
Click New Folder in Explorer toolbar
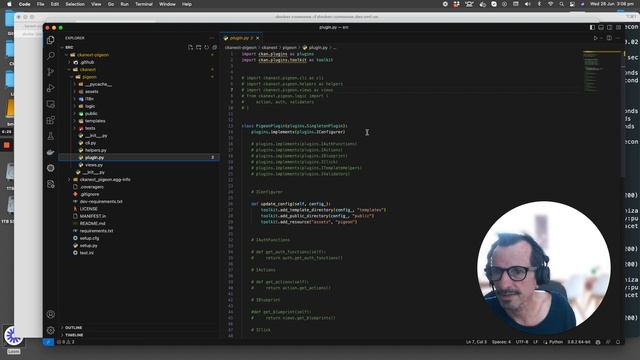(x=198, y=47)
